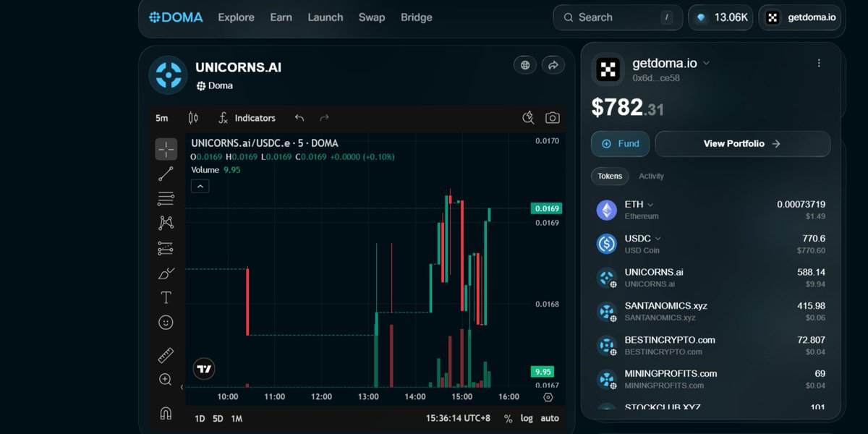Open the Fibonacci retracement tools

point(166,198)
